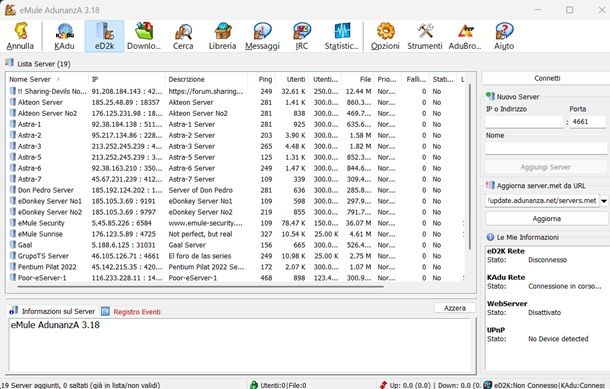Click the Aggiorna server.met section icon
610x389 pixels.
tap(490, 185)
